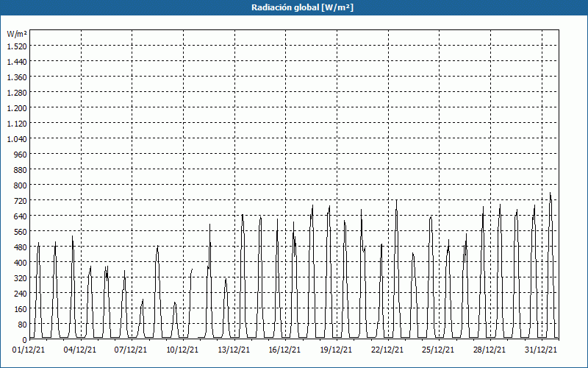Viewport: 588px width, 368px height.
Task: Click the y-axis value 1.200
Action: pyautogui.click(x=17, y=108)
